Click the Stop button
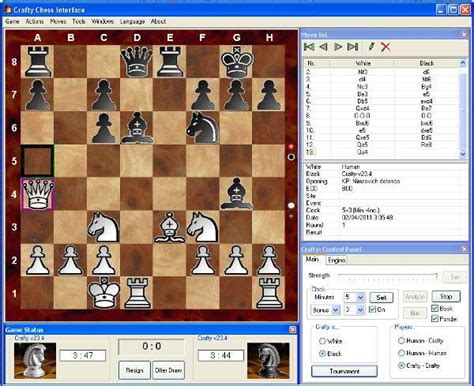Image resolution: width=474 pixels, height=386 pixels. coord(446,296)
